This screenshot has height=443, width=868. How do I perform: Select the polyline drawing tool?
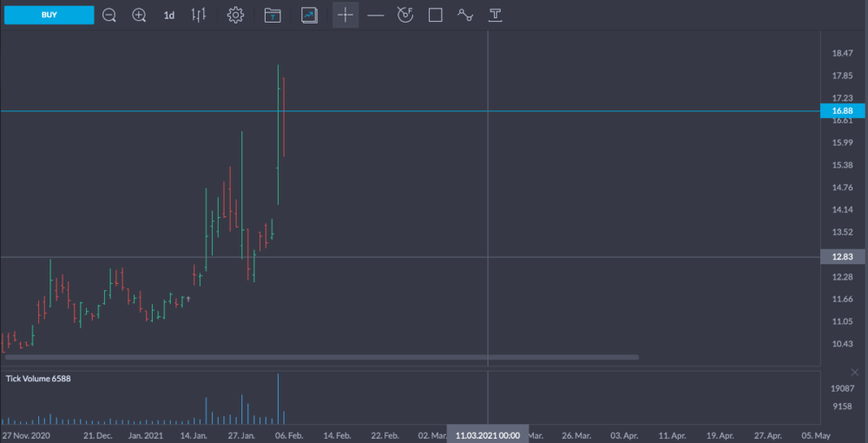[x=465, y=16]
